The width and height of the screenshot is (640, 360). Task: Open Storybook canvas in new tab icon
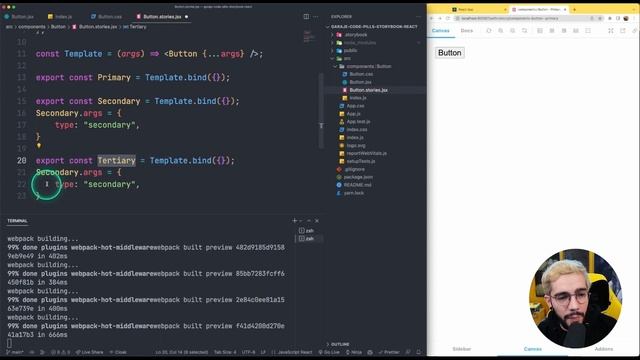click(623, 31)
